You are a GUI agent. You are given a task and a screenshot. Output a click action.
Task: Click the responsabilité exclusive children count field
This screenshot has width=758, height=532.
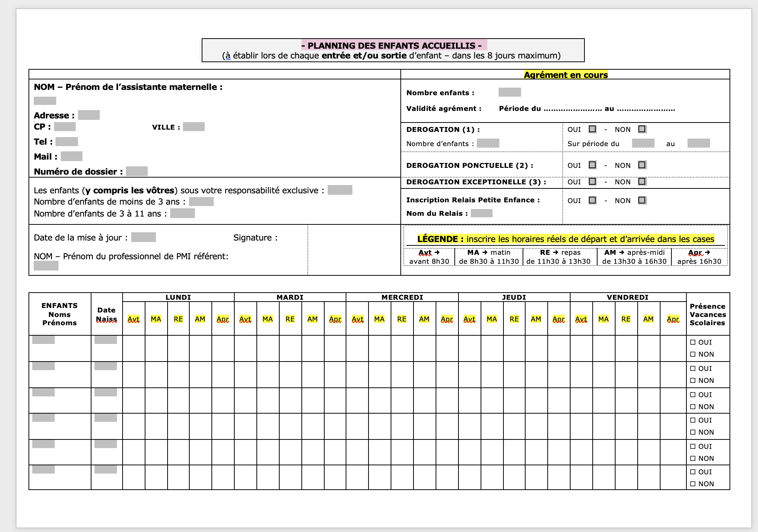340,190
